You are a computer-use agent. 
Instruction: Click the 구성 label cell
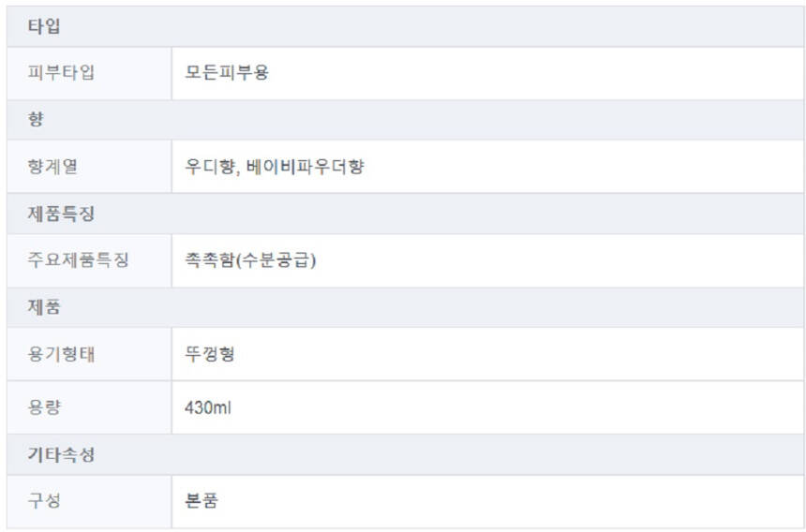44,501
